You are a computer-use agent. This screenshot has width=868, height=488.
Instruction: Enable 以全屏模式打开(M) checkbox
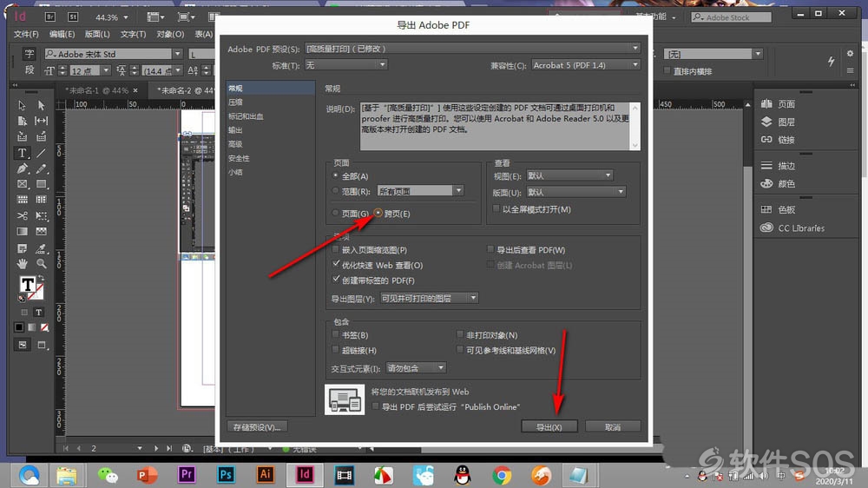[496, 208]
